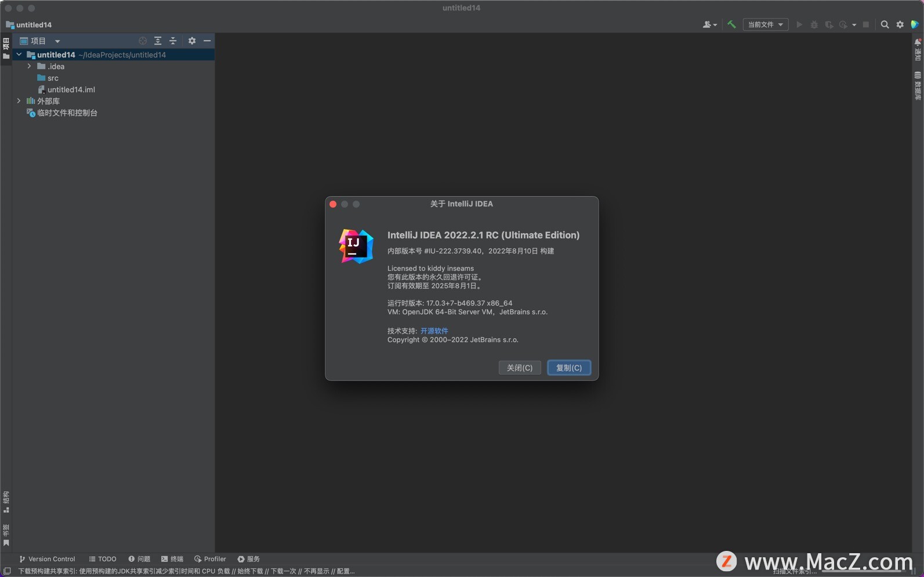This screenshot has width=924, height=577.
Task: Click the 运行时版本 17.0.3+7-b469.37 line
Action: (450, 303)
